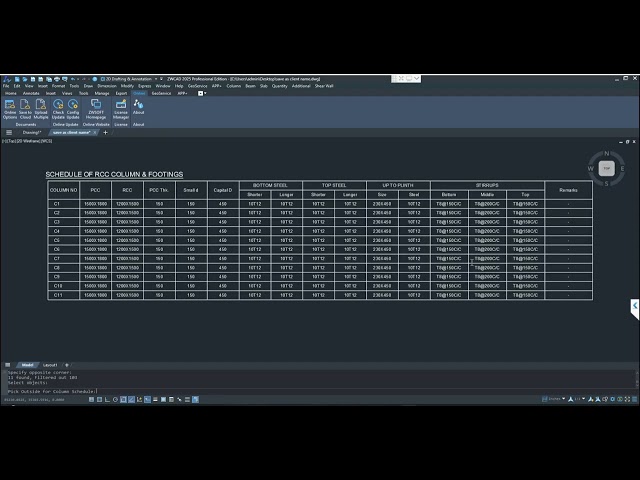The width and height of the screenshot is (640, 480).
Task: Switch to the Layout1 tab
Action: point(50,365)
